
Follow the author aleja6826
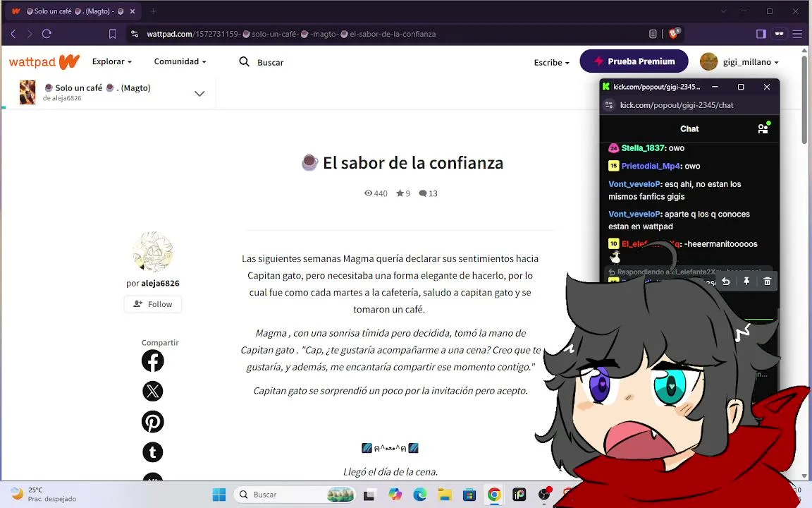pos(153,304)
